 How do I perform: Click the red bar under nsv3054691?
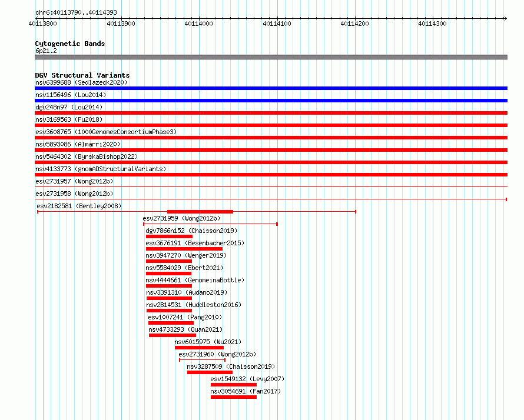(234, 397)
